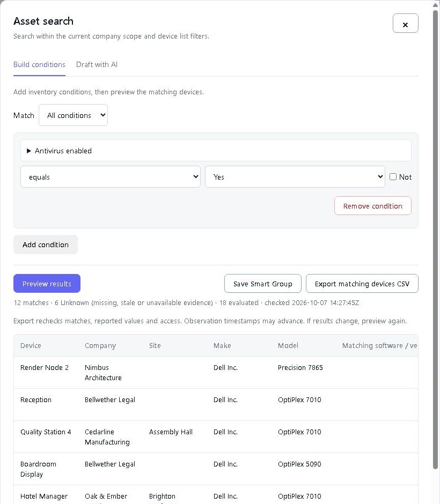This screenshot has height=504, width=440.
Task: Select the Boardroom Display device
Action: click(x=38, y=469)
